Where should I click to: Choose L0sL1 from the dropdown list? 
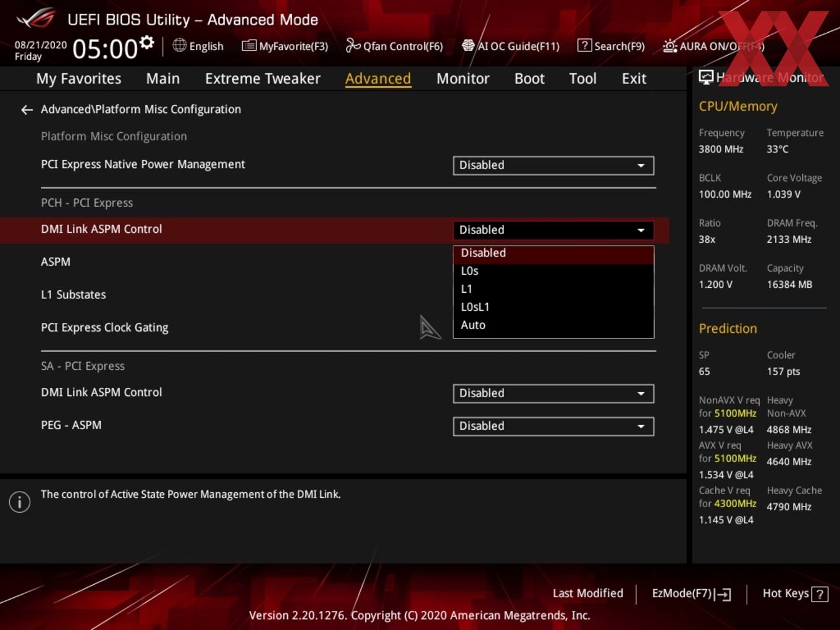[x=553, y=307]
